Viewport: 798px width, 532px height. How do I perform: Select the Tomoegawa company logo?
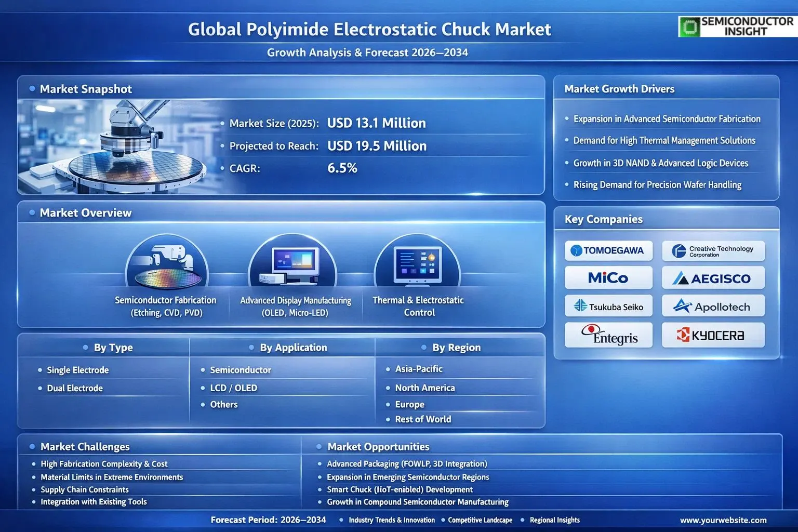[608, 250]
